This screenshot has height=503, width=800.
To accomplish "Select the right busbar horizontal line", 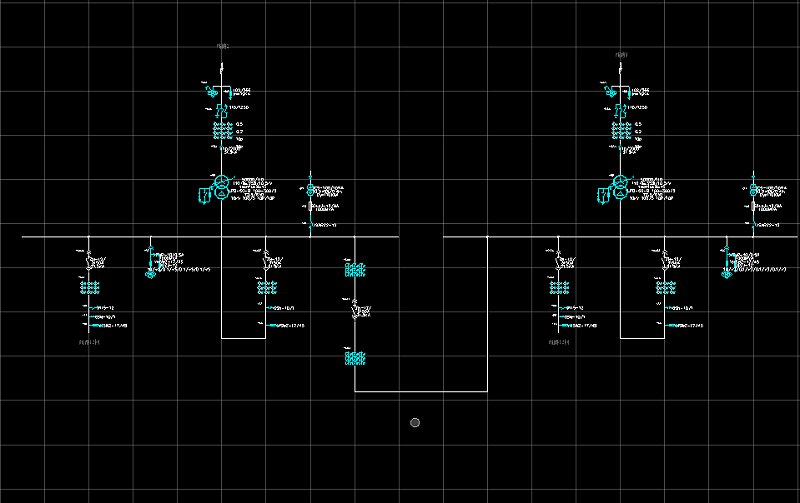I will point(621,237).
